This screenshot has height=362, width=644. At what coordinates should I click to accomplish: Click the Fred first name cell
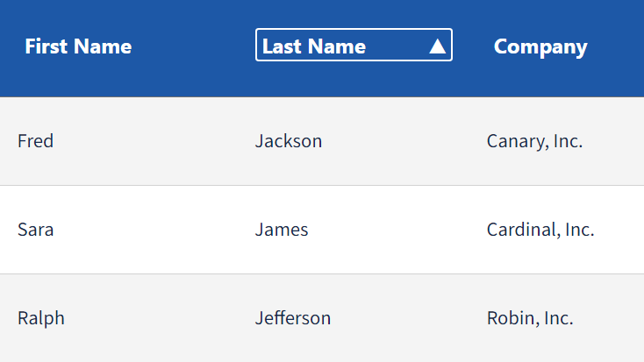tap(35, 141)
